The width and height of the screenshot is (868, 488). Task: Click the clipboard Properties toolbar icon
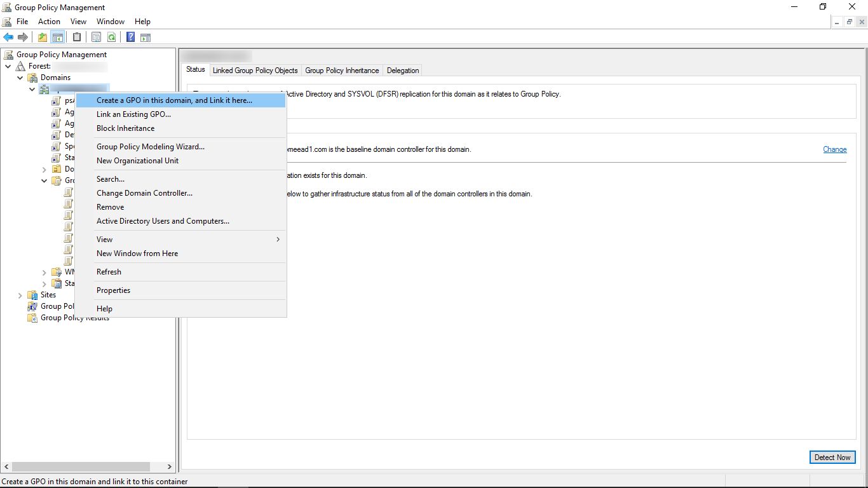[77, 37]
